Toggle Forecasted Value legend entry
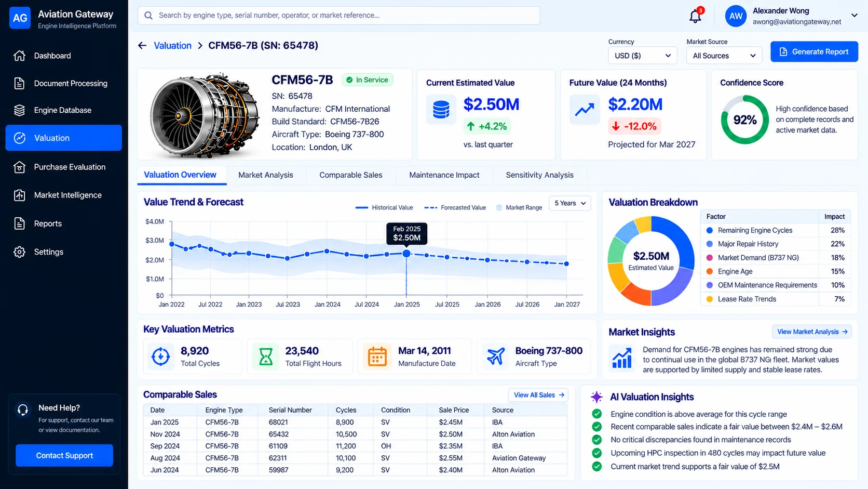The width and height of the screenshot is (868, 489). 455,207
